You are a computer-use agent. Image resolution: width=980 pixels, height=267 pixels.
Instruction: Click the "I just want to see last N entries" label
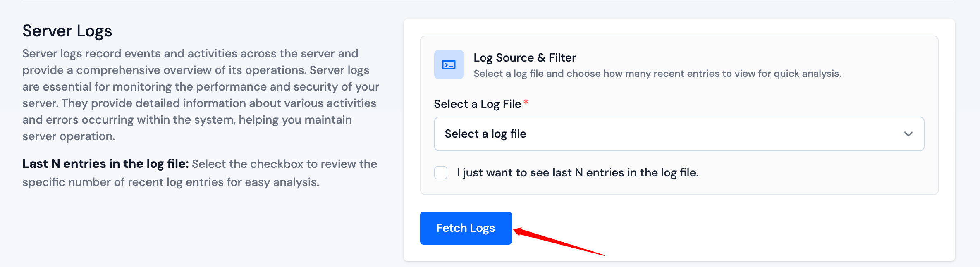pyautogui.click(x=577, y=173)
